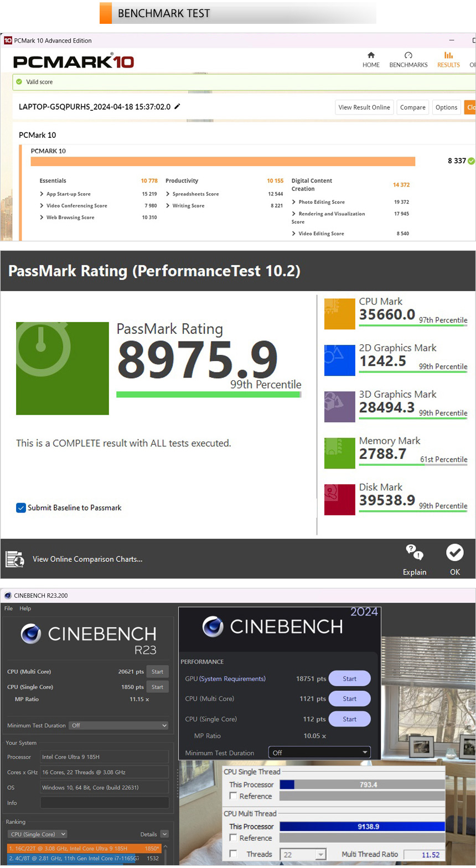
Task: Start CPU (Single Core) test in Cinebench R23
Action: click(x=158, y=687)
